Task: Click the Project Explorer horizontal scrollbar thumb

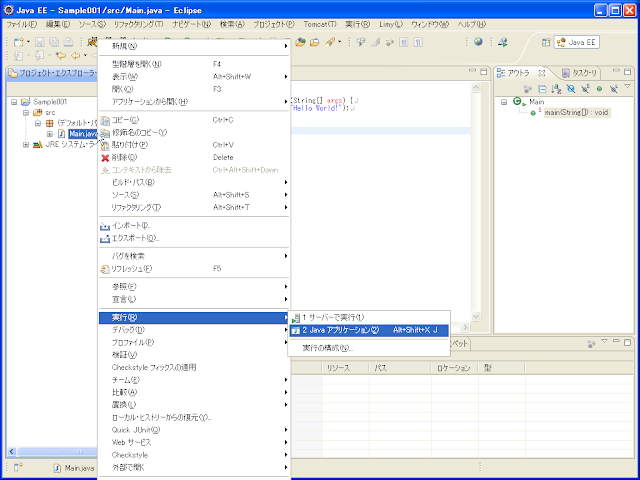Action: 57,451
